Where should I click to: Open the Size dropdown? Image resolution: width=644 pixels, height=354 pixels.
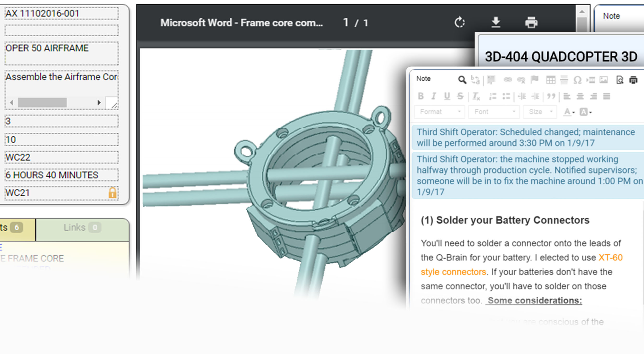540,112
